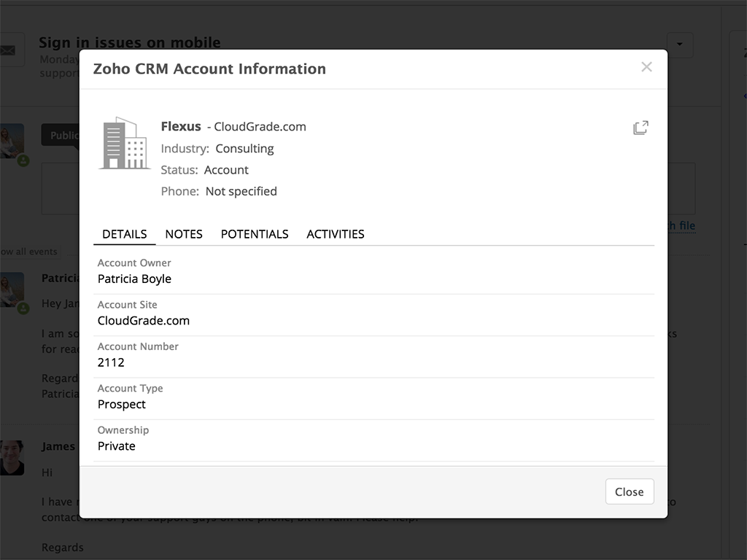Click the Flexus account name
The width and height of the screenshot is (747, 560).
[181, 127]
